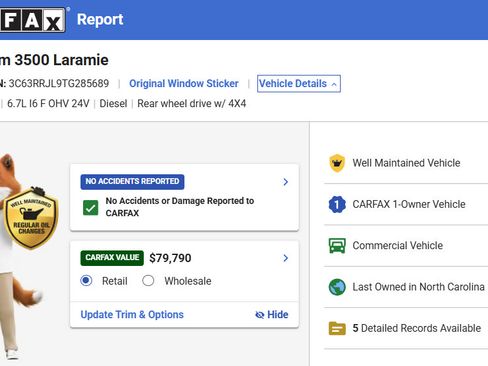Image resolution: width=488 pixels, height=366 pixels.
Task: Click the Commercial Vehicle truck icon
Action: [x=337, y=246]
